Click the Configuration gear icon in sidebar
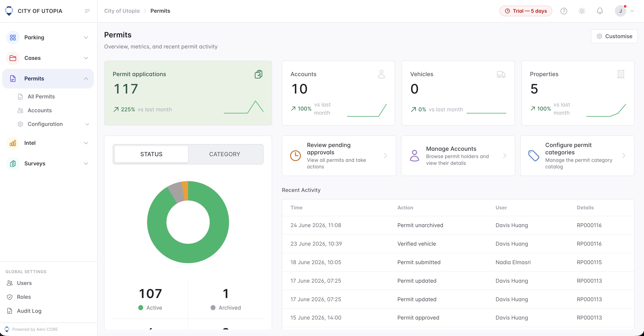Image resolution: width=644 pixels, height=336 pixels. (x=20, y=124)
